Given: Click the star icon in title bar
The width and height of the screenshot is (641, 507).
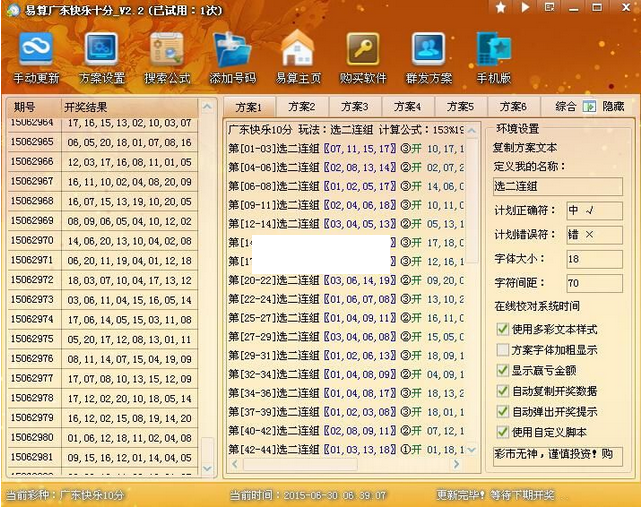Looking at the screenshot, I should [501, 7].
